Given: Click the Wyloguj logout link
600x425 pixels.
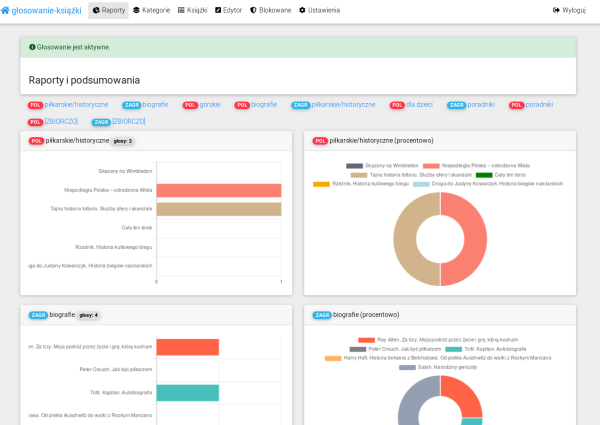Looking at the screenshot, I should [569, 10].
